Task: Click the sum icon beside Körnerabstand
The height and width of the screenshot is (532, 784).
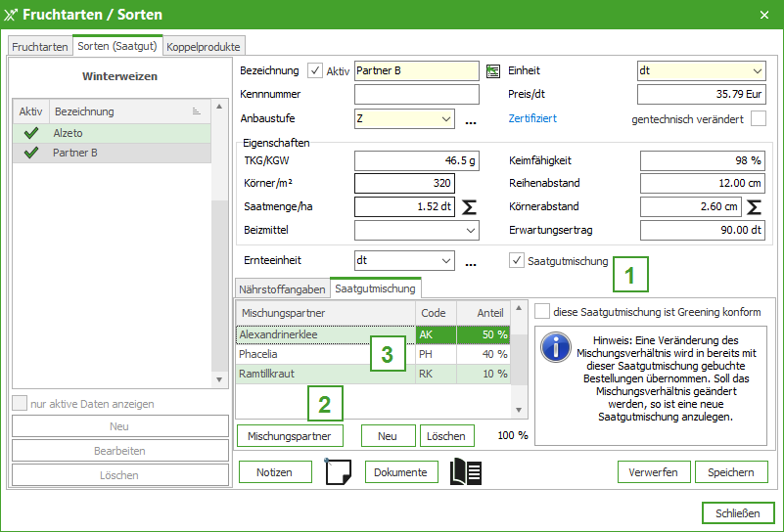Action: click(x=754, y=207)
